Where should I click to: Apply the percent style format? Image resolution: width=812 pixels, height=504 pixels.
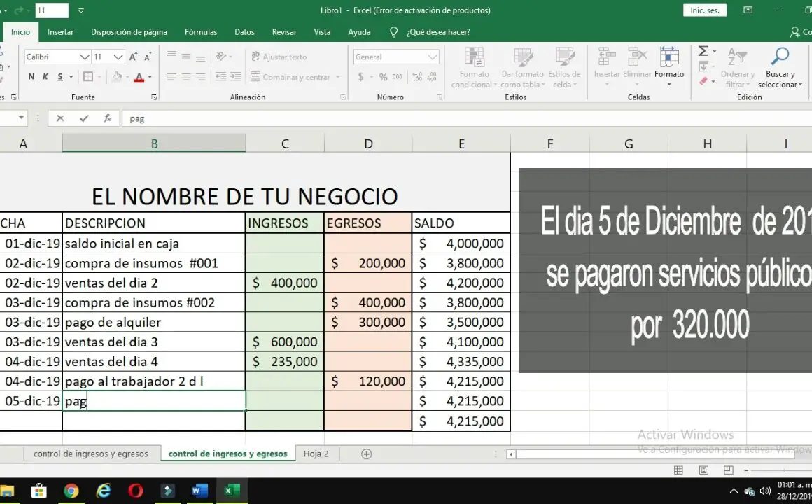[383, 77]
